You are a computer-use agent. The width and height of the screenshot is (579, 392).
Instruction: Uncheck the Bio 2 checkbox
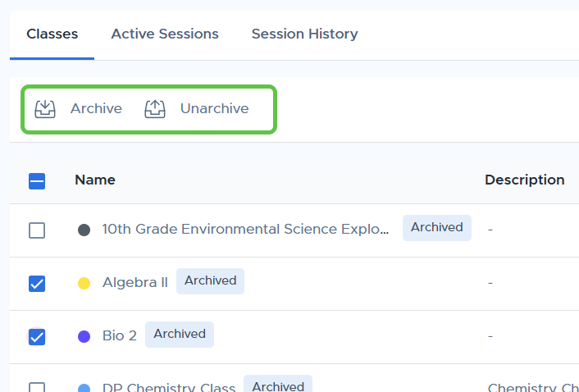point(37,337)
